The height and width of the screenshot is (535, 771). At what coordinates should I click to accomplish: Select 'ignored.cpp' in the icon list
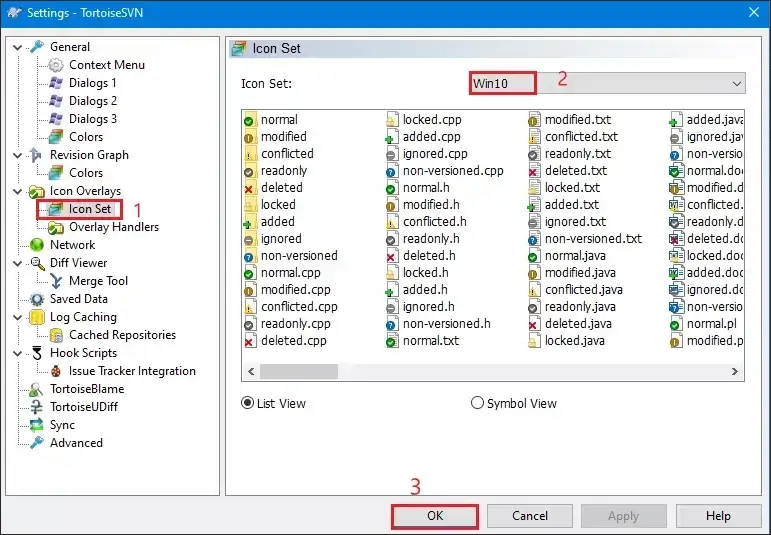click(435, 154)
